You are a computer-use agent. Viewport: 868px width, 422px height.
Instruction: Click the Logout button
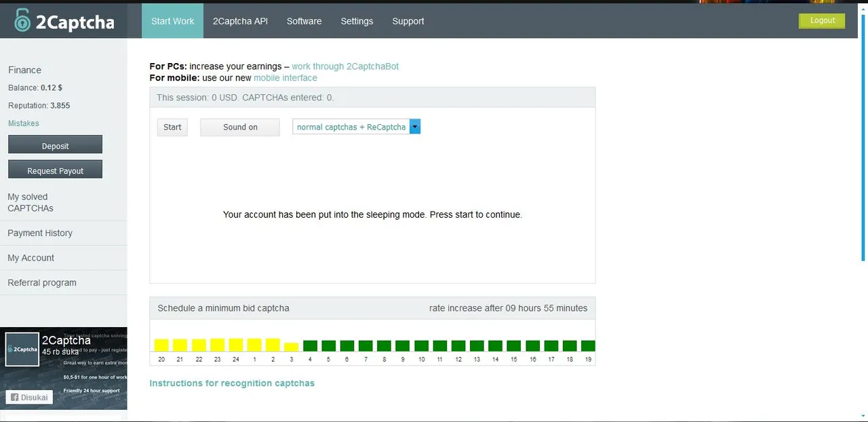coord(822,20)
